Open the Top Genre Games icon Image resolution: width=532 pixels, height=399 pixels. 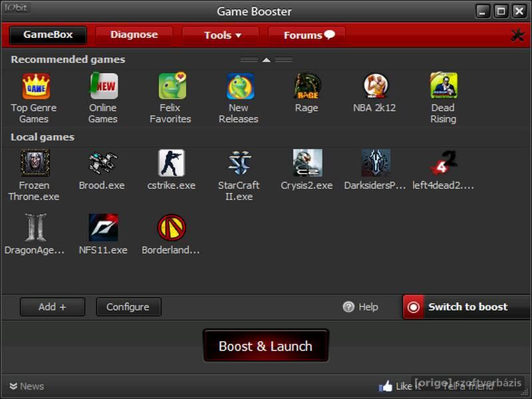pos(36,86)
